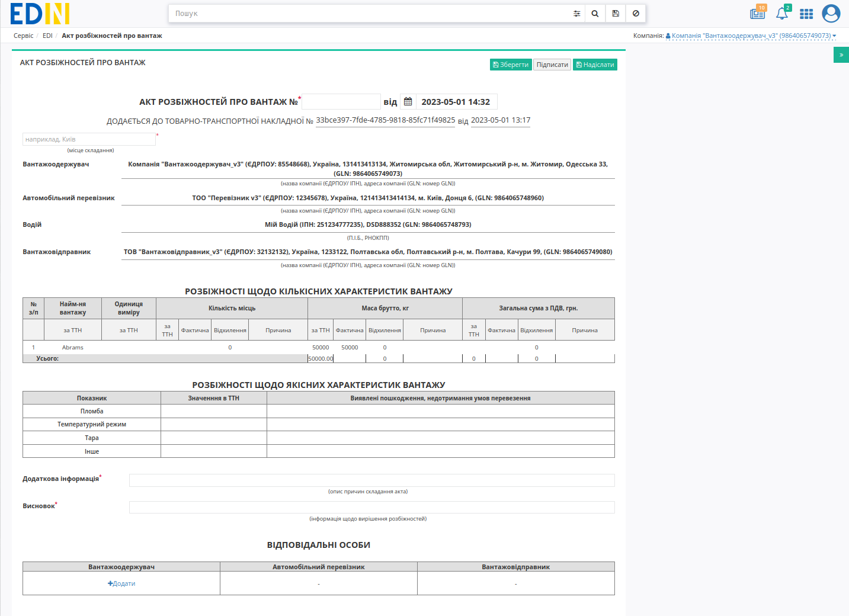Click the Підписати button
The width and height of the screenshot is (849, 616).
click(x=552, y=65)
